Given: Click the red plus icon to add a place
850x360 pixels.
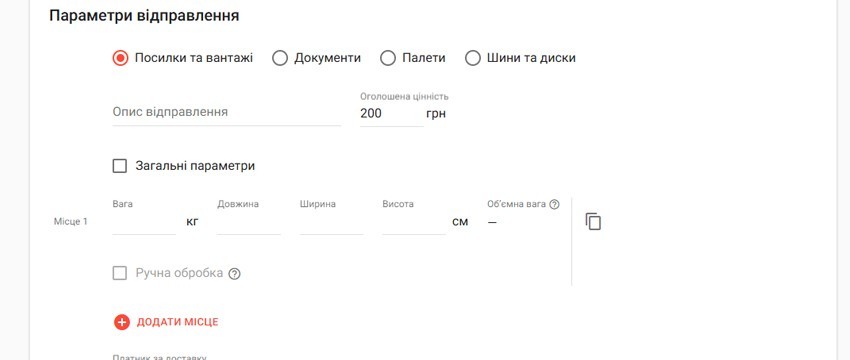Looking at the screenshot, I should pyautogui.click(x=122, y=322).
